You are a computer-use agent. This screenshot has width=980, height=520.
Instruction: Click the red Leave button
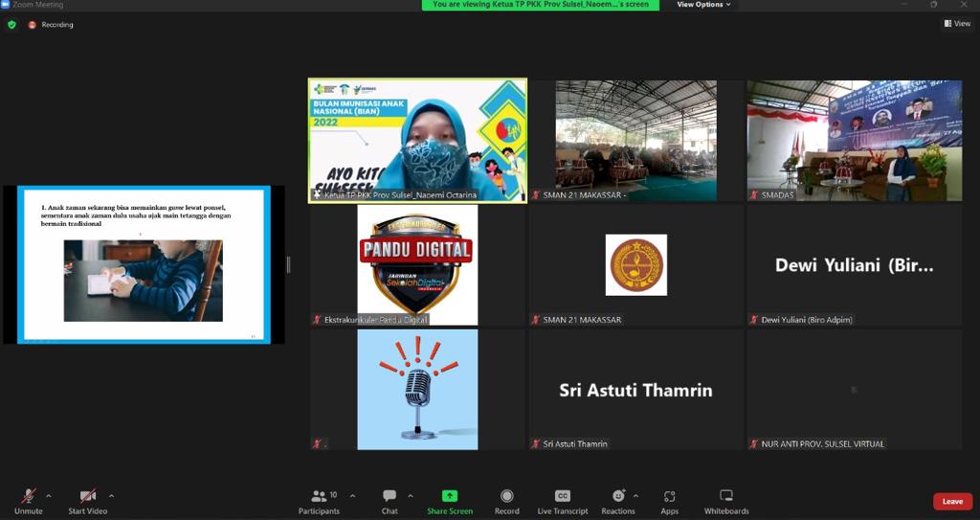tap(952, 501)
